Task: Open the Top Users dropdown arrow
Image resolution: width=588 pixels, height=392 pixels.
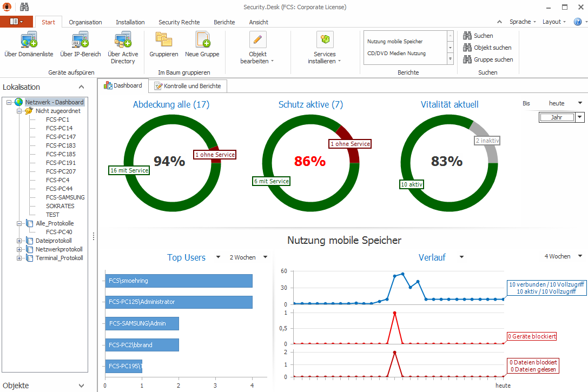Action: point(218,257)
